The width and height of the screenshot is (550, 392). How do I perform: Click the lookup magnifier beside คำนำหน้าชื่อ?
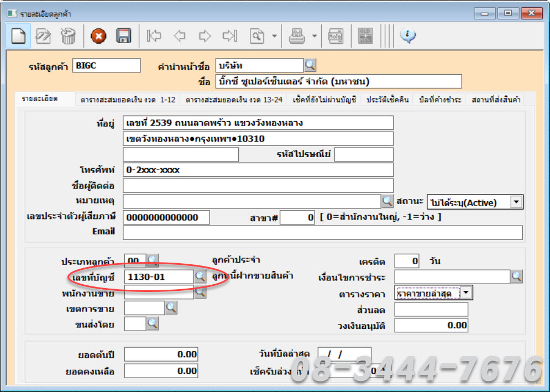(x=310, y=65)
